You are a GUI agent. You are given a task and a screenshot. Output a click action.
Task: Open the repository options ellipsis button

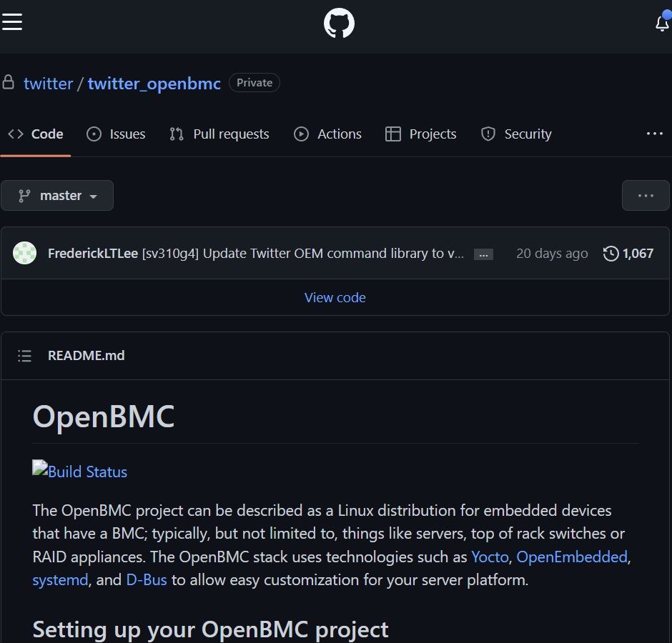point(646,195)
